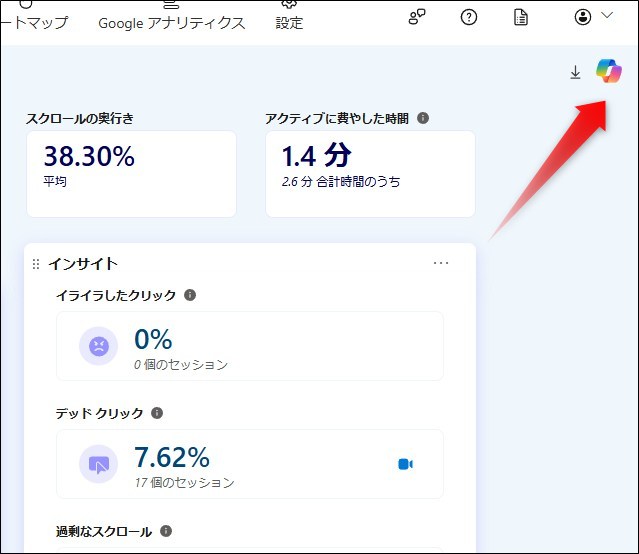This screenshot has height=554, width=639.
Task: Click the 17 個のセッション label
Action: coord(185,483)
